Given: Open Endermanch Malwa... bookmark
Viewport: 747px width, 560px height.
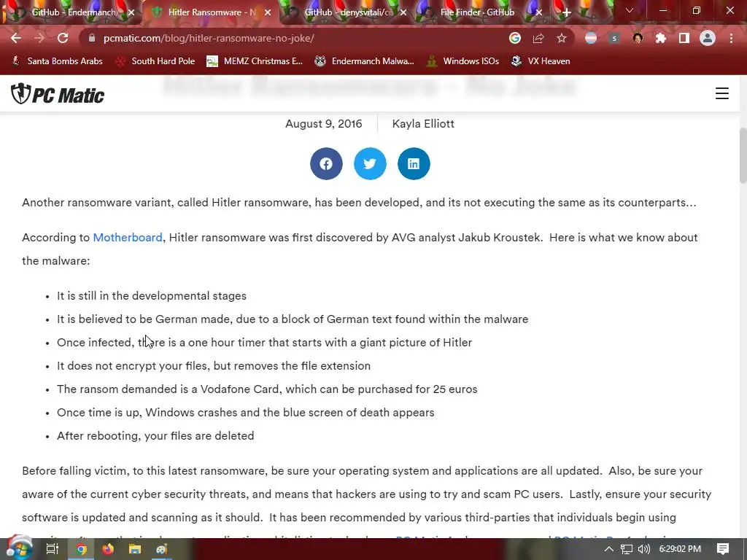Looking at the screenshot, I should pos(365,61).
